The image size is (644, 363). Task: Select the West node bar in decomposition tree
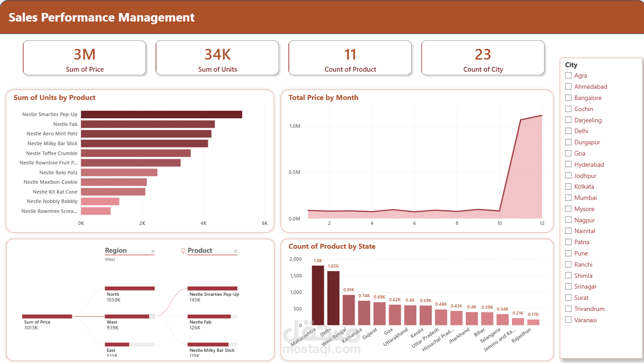(x=130, y=316)
